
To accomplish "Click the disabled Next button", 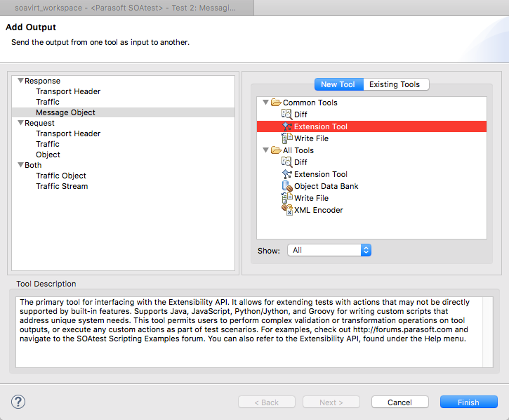I will 331,402.
